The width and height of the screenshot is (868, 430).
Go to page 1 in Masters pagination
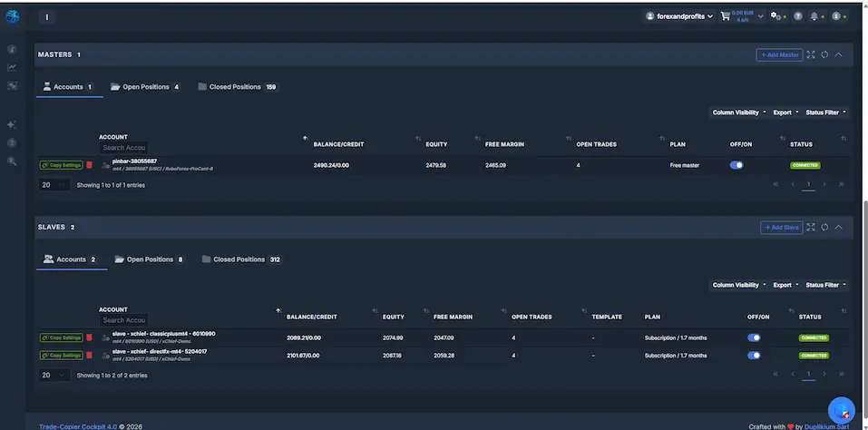[x=808, y=184]
